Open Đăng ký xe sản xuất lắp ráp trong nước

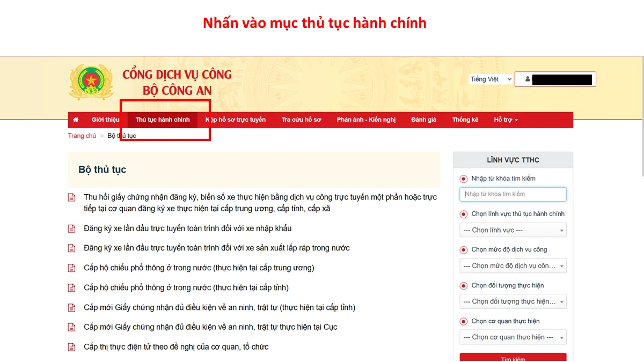pyautogui.click(x=217, y=248)
